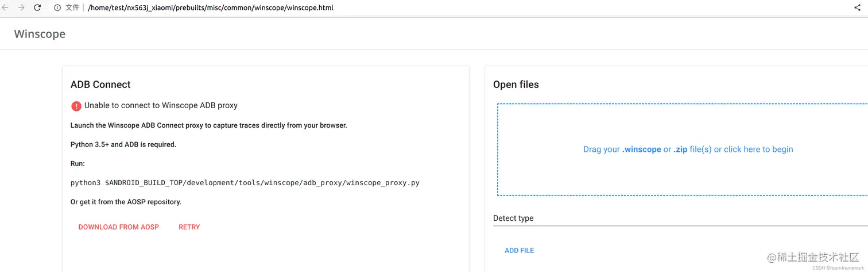Select the red error icon beside Unable to connect
Screen dimensions: 868x272
click(76, 106)
